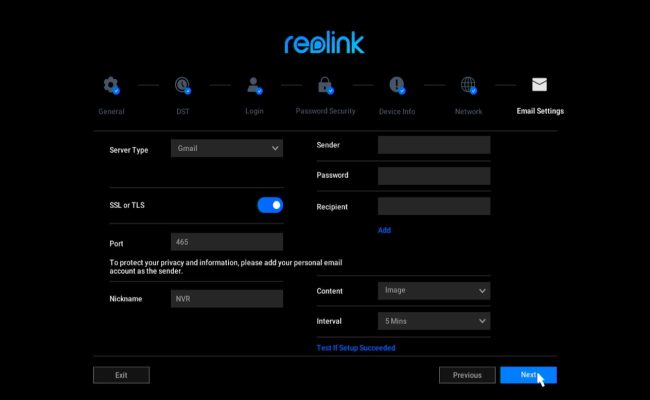Click the Email Settings step label
The image size is (650, 400).
tap(539, 111)
